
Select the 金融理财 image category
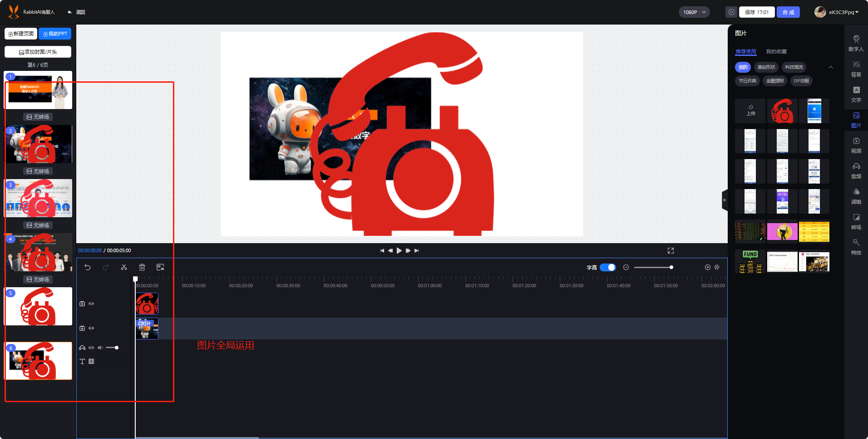[x=775, y=81]
